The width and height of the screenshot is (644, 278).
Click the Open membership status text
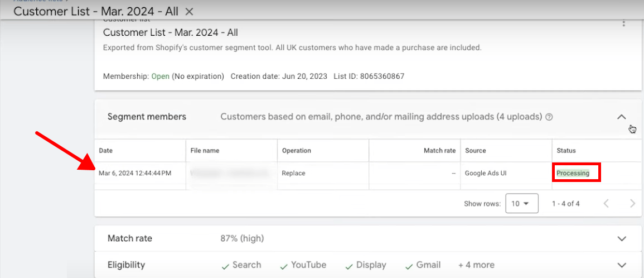point(161,76)
